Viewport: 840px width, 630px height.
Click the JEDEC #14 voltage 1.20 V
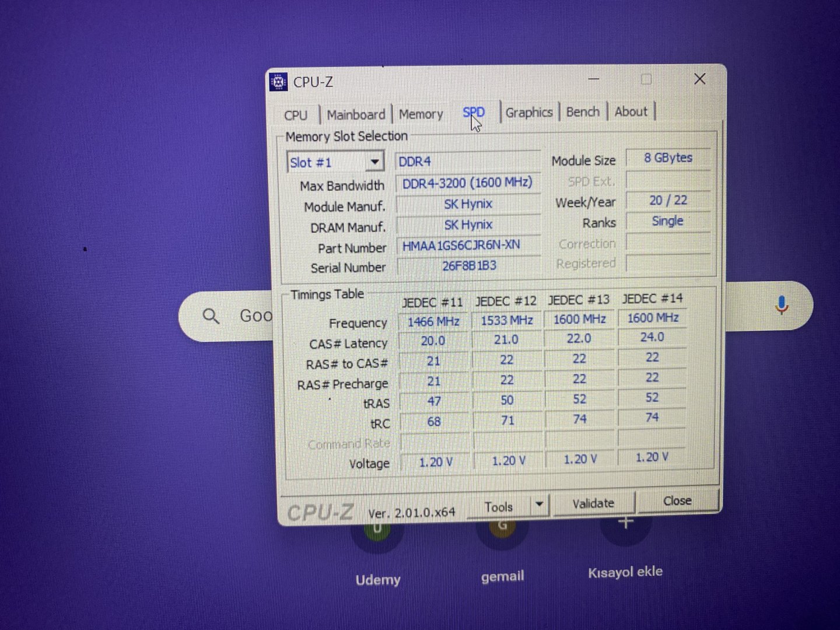652,457
